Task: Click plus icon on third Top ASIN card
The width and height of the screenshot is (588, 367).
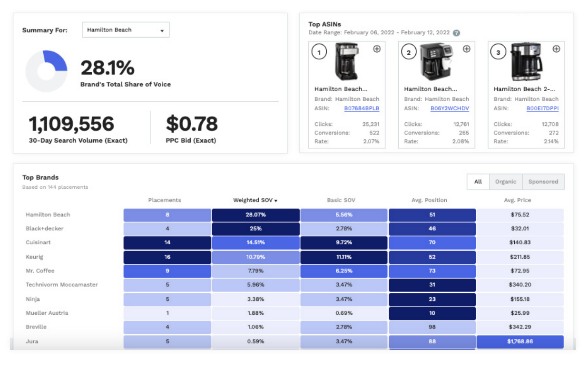Action: click(556, 49)
